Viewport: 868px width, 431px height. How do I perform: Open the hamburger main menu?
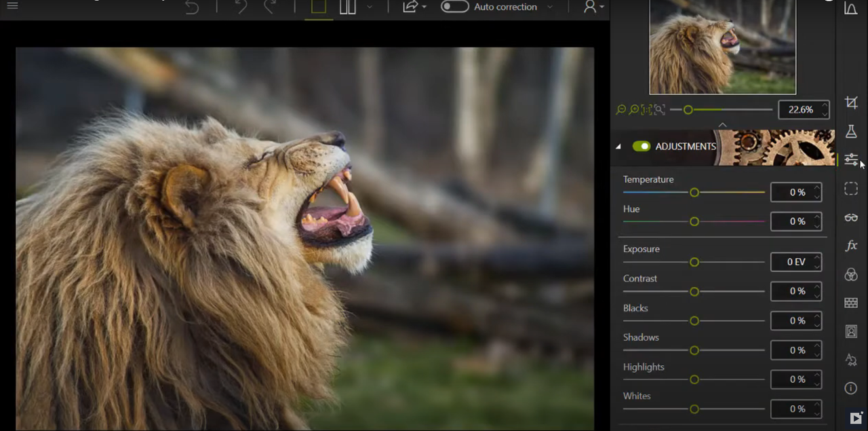tap(12, 5)
